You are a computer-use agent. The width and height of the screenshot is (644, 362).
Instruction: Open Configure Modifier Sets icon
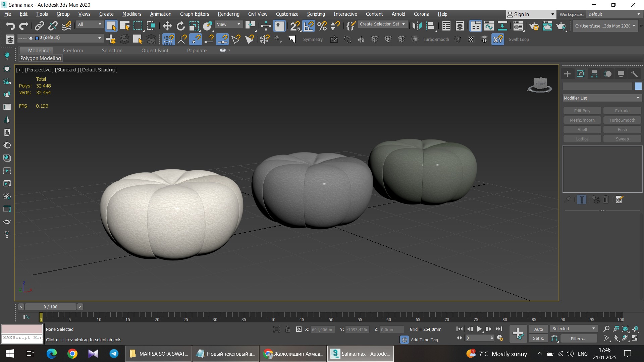[619, 200]
